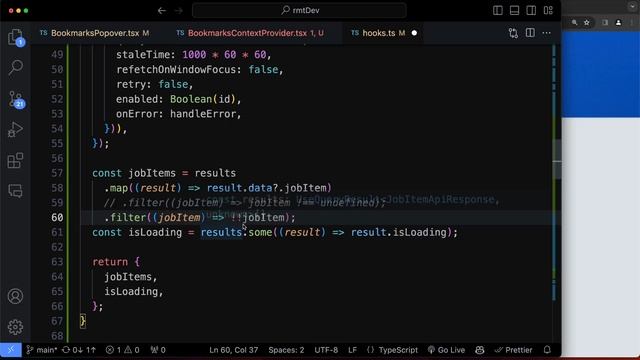Open the notifications bell in status bar

[547, 350]
